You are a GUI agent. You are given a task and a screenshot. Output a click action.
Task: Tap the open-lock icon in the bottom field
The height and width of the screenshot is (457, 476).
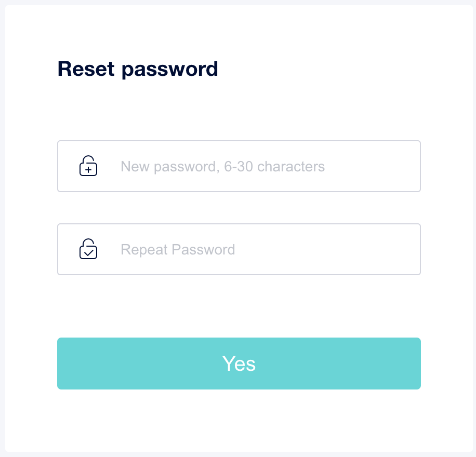[88, 249]
